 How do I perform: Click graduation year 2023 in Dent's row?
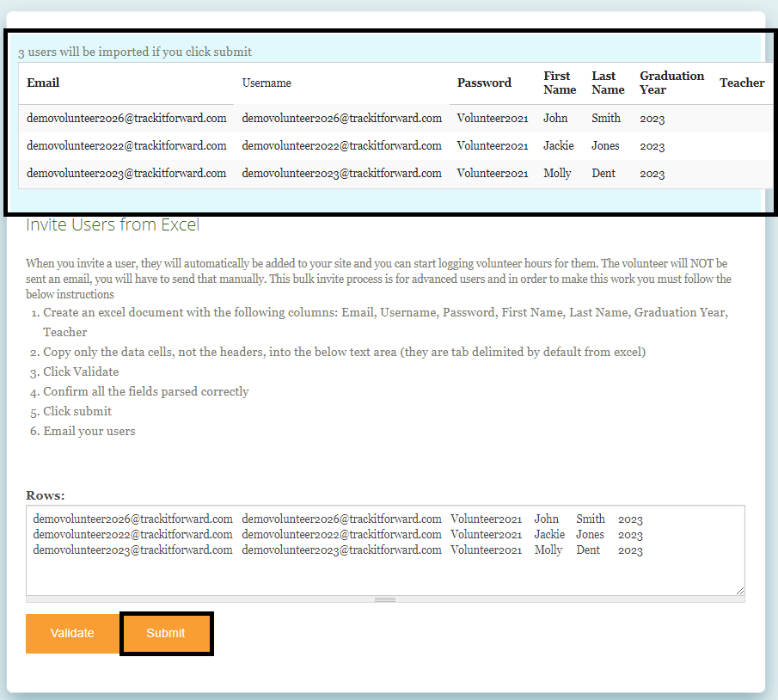tap(652, 174)
